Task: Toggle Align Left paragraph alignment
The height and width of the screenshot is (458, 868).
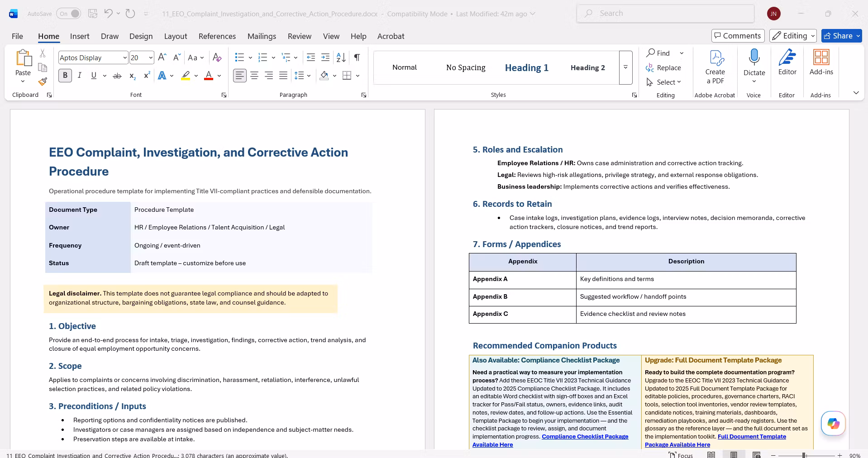Action: [x=240, y=76]
